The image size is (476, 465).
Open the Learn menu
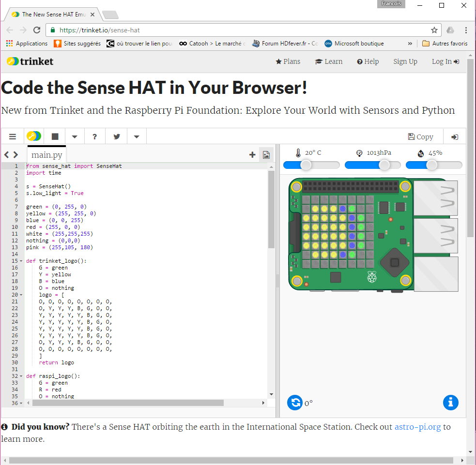click(x=328, y=61)
